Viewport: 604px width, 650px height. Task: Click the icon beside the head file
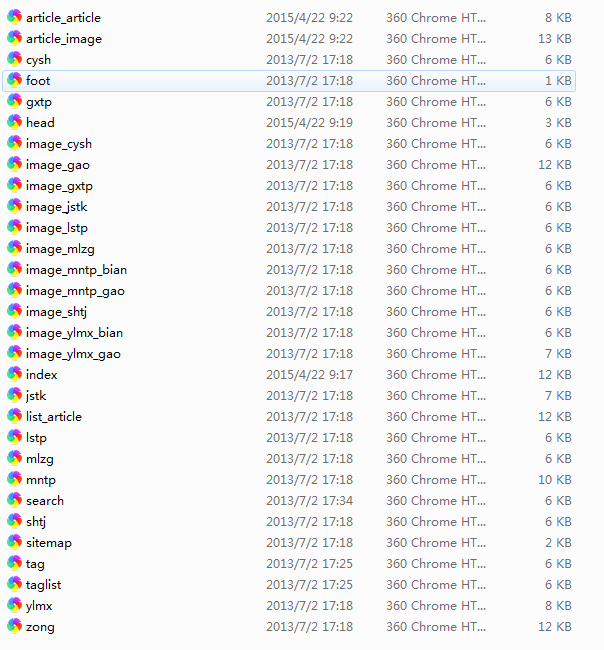point(15,123)
